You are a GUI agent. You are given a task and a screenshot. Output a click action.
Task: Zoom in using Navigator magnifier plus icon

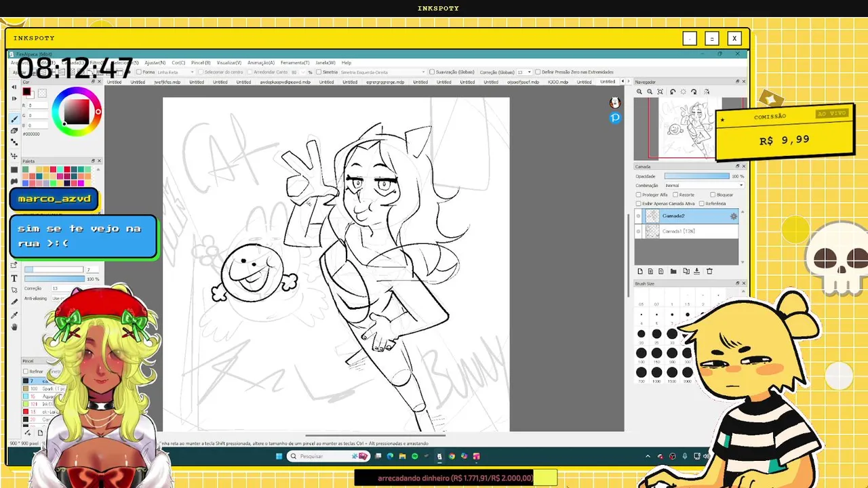coord(639,91)
